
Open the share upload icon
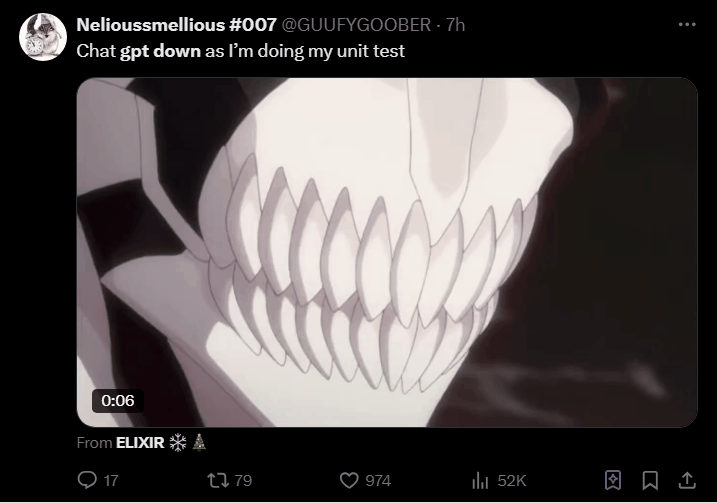687,480
